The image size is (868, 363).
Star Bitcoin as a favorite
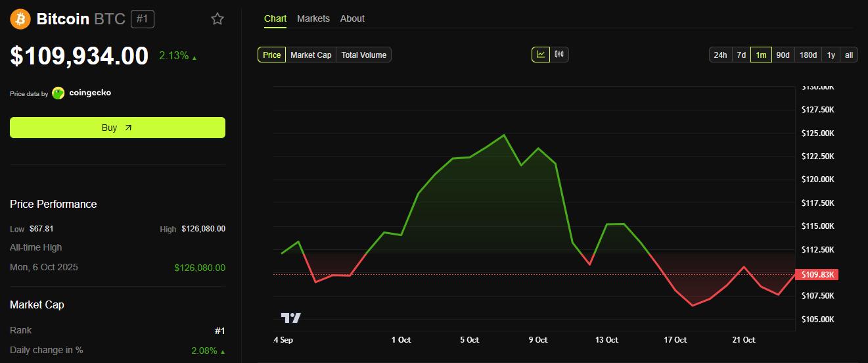pyautogui.click(x=217, y=19)
